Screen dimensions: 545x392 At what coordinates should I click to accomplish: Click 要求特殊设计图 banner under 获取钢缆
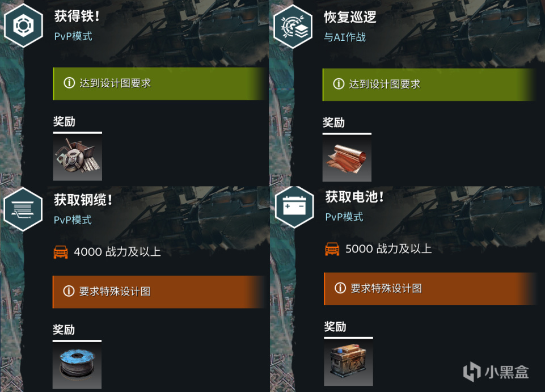pos(160,292)
